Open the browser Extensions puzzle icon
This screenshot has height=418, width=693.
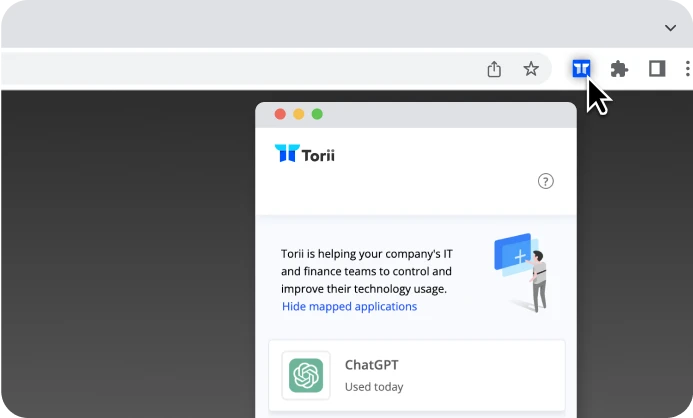coord(619,69)
